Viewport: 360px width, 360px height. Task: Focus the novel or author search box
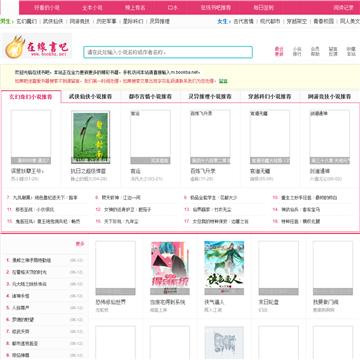coord(168,52)
